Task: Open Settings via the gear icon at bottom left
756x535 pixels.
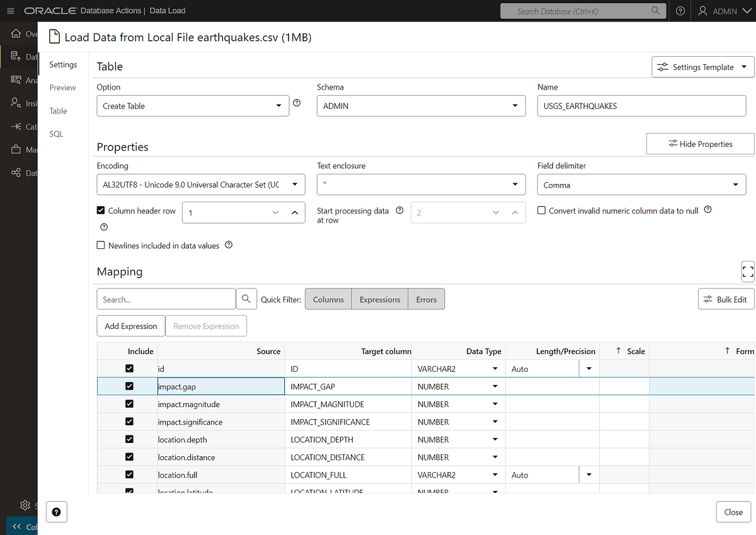Action: (25, 505)
